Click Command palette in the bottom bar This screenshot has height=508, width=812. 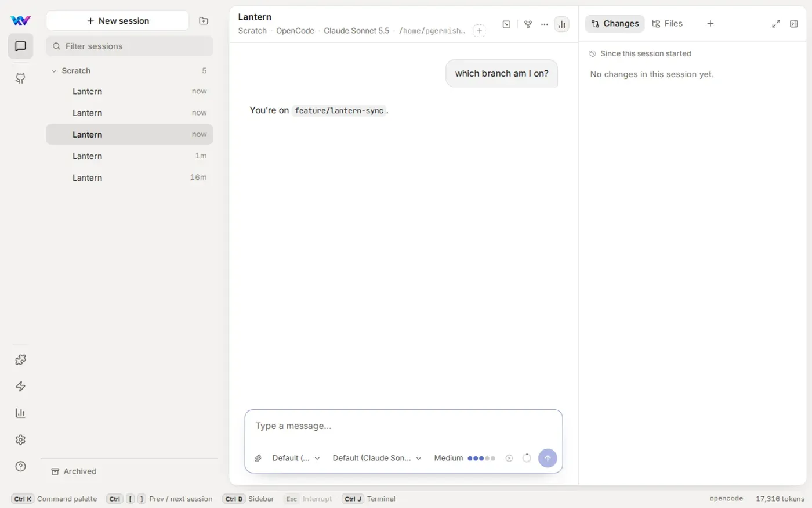click(x=55, y=499)
